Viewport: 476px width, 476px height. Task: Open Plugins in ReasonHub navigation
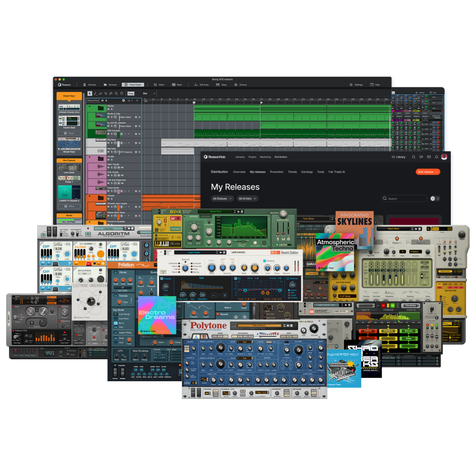tap(252, 157)
